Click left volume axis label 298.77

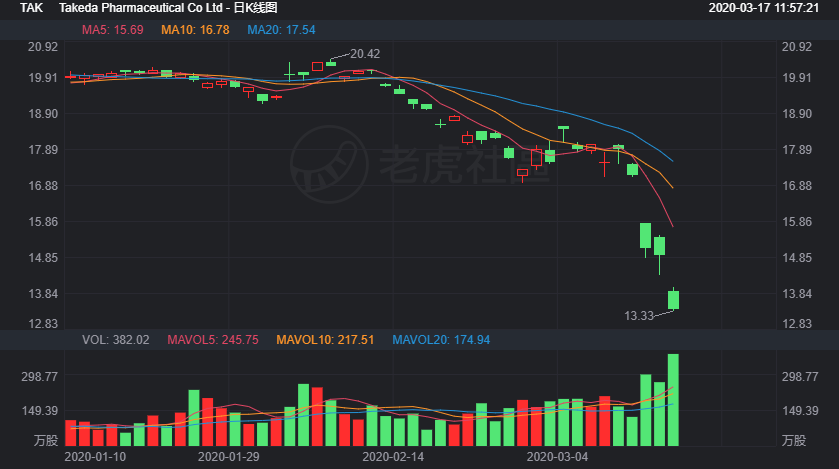coord(40,377)
